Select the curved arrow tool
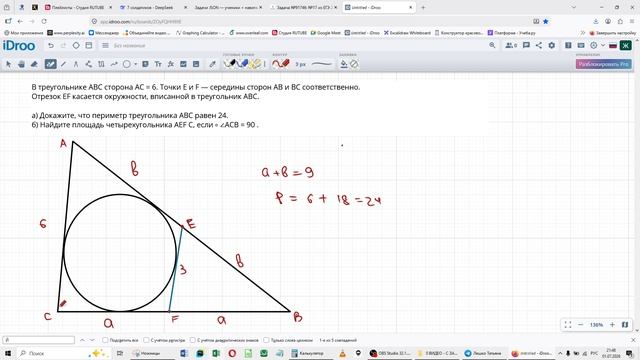 pos(114,64)
